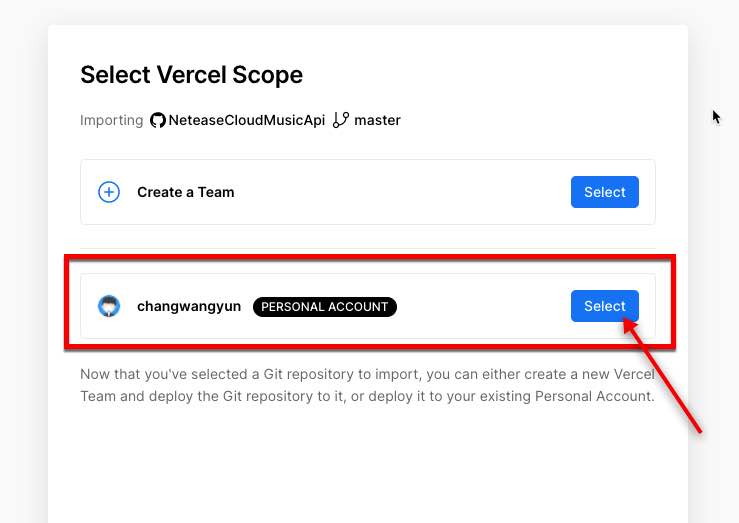Click empty space inside the changwangyun account card
This screenshot has width=739, height=523.
click(480, 306)
